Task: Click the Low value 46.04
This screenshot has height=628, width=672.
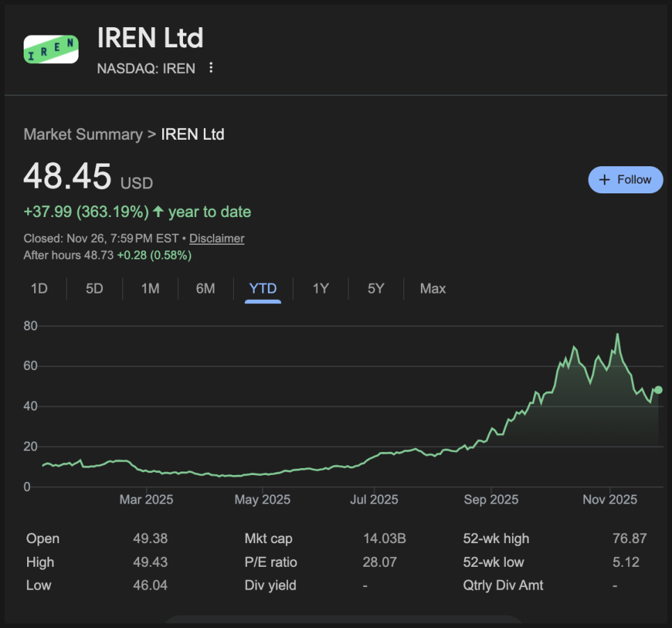Action: (150, 585)
